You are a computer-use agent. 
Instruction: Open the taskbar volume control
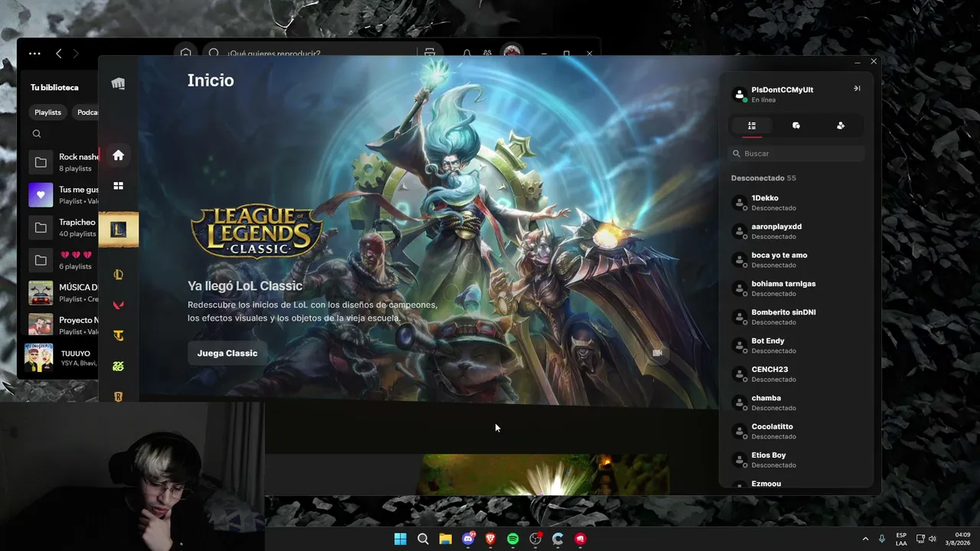[x=932, y=539]
